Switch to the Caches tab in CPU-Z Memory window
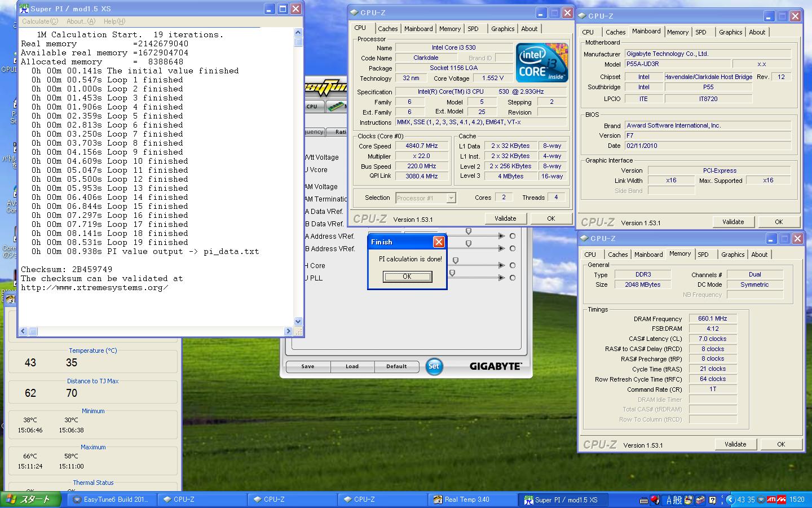 (x=617, y=255)
